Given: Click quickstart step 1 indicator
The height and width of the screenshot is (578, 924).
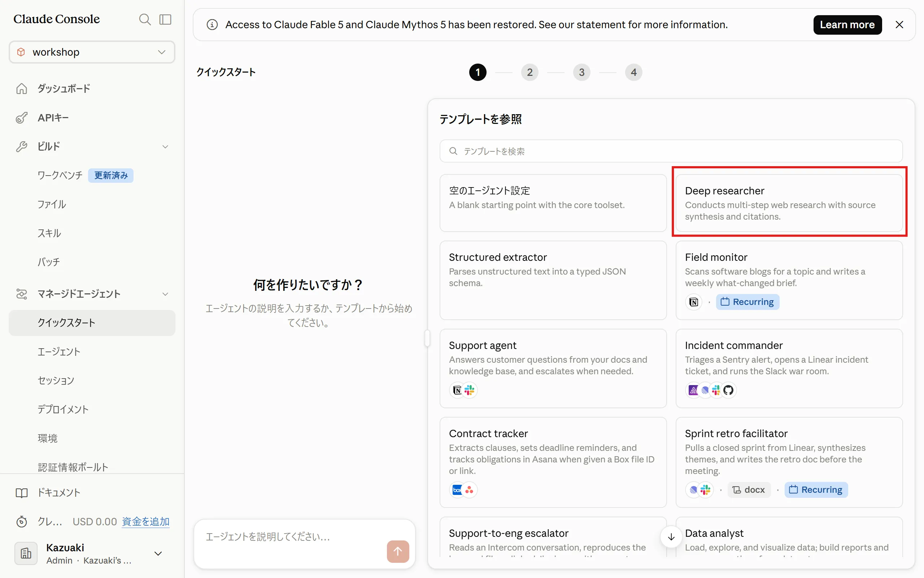Looking at the screenshot, I should [478, 72].
